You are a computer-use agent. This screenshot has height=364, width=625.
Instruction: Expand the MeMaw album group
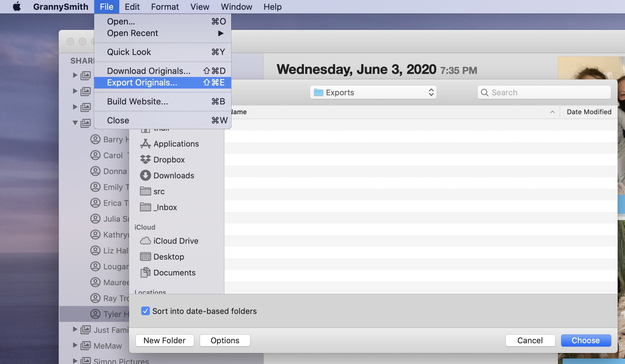[x=75, y=345]
